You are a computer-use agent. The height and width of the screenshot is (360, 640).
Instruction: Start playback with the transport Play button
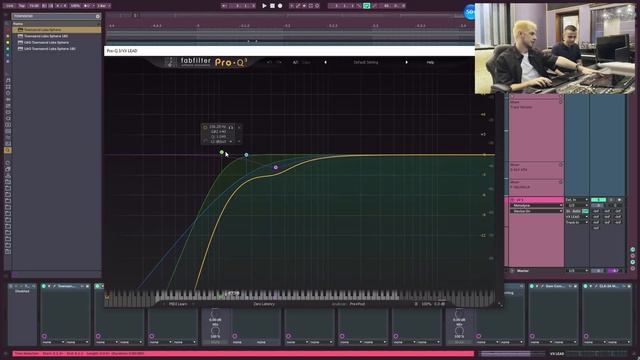point(264,6)
